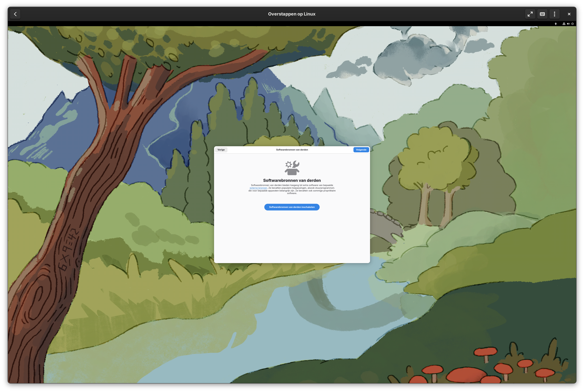Click the wired network status icon
This screenshot has width=584, height=392.
coord(564,24)
